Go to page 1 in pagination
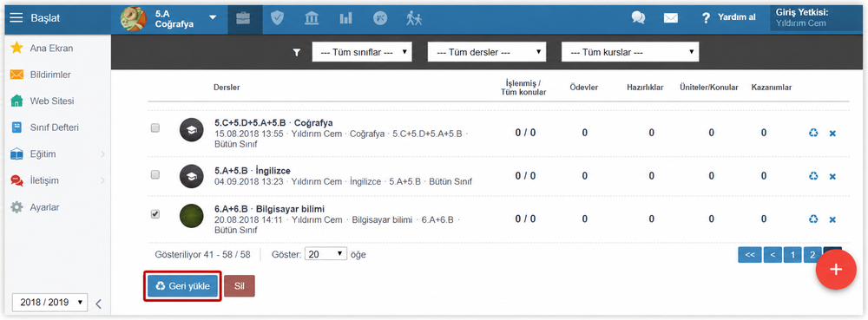868x320 pixels. coord(792,255)
